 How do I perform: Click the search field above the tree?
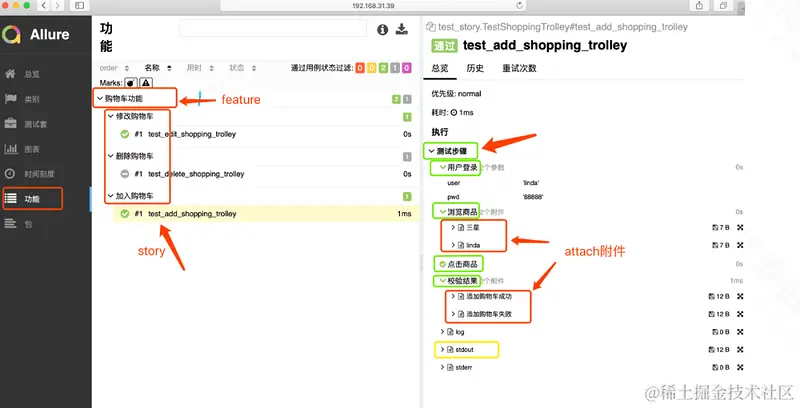point(273,28)
